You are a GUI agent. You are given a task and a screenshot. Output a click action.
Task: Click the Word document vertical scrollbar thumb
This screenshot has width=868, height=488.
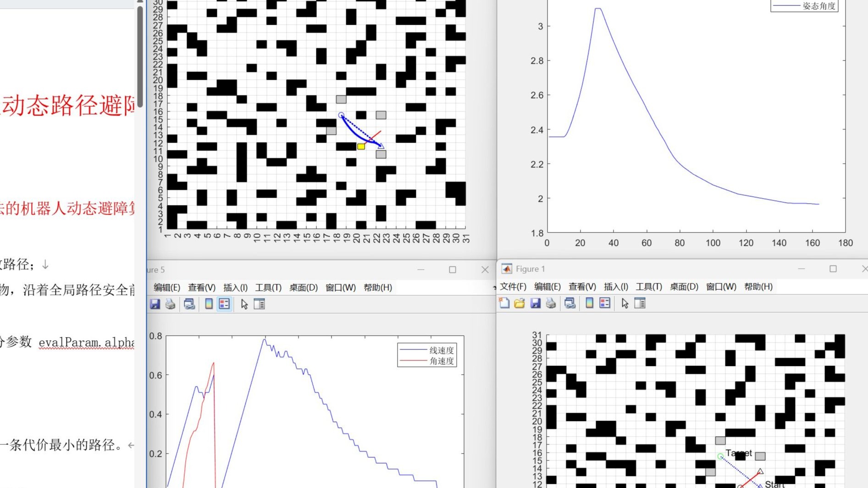click(140, 56)
